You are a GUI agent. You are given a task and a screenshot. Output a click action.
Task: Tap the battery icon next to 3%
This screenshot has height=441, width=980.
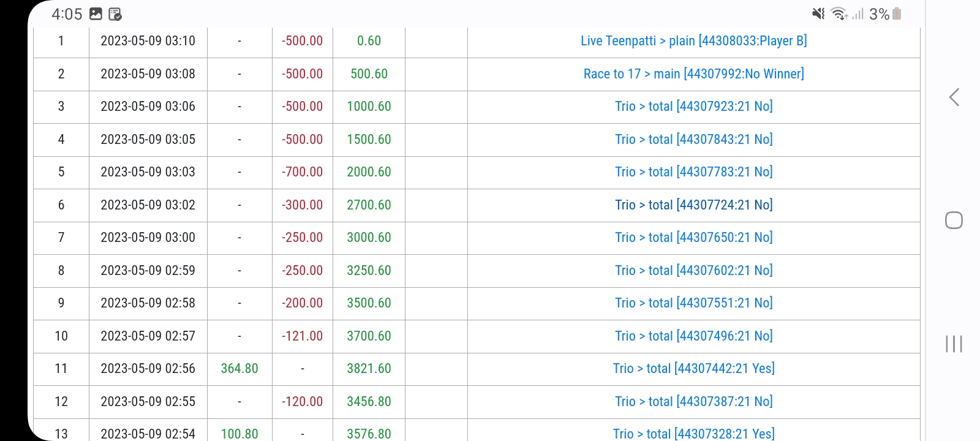[897, 13]
